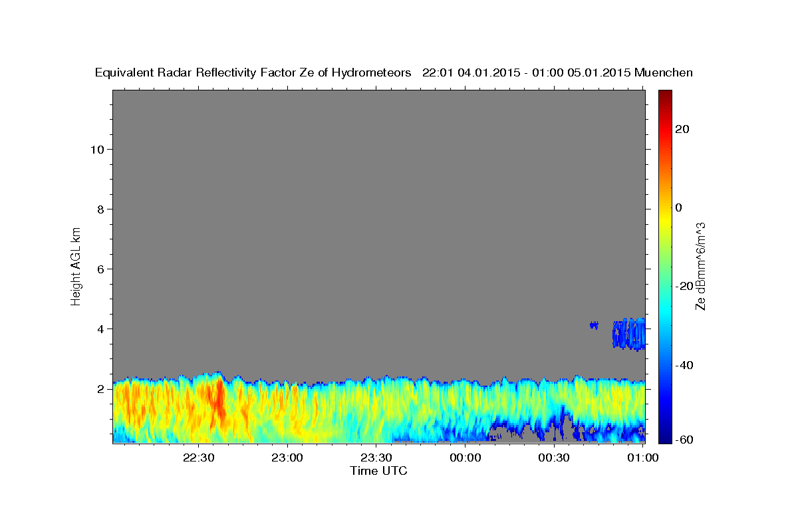
Task: Click the '00:30' time tick label
Action: (x=554, y=458)
